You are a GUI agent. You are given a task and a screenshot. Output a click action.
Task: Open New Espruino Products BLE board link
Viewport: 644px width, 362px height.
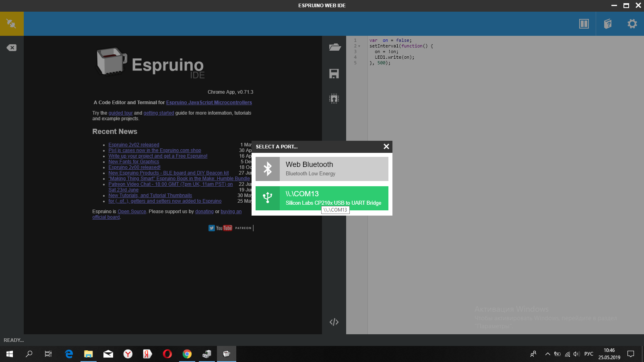click(x=168, y=173)
